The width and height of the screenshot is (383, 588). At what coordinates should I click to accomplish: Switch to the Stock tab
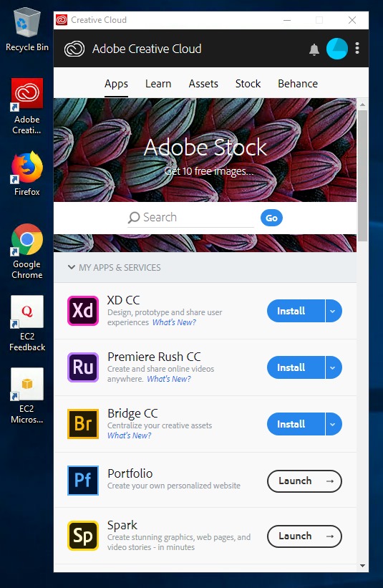[248, 84]
